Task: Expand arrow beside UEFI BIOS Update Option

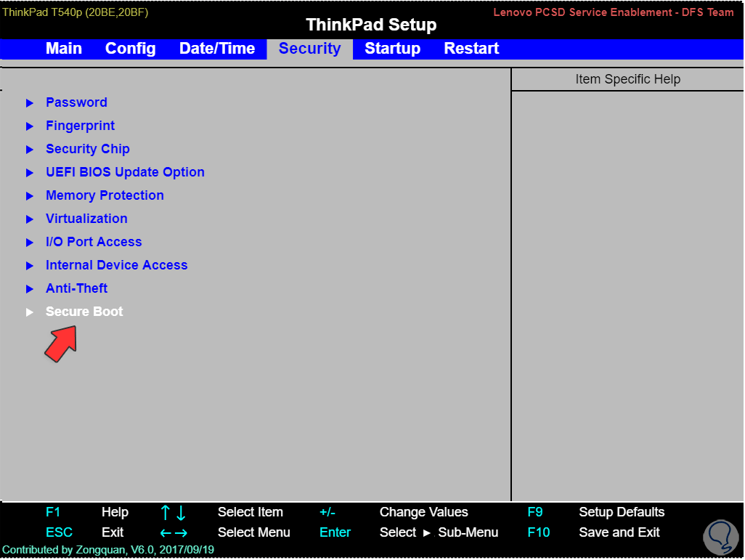Action: pos(30,173)
